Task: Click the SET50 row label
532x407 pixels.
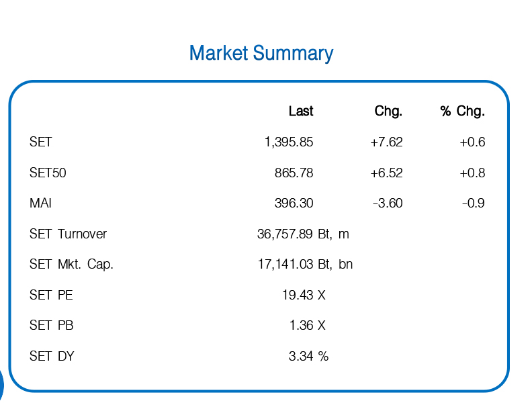Action: coord(48,173)
